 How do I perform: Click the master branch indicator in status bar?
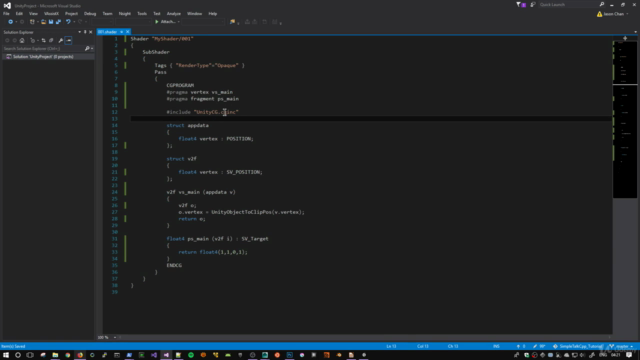click(x=621, y=346)
